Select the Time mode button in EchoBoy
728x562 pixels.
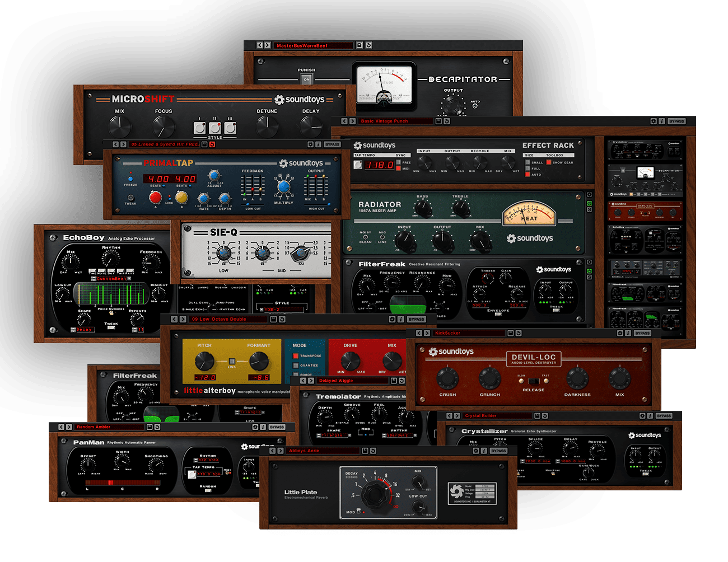pyautogui.click(x=92, y=270)
